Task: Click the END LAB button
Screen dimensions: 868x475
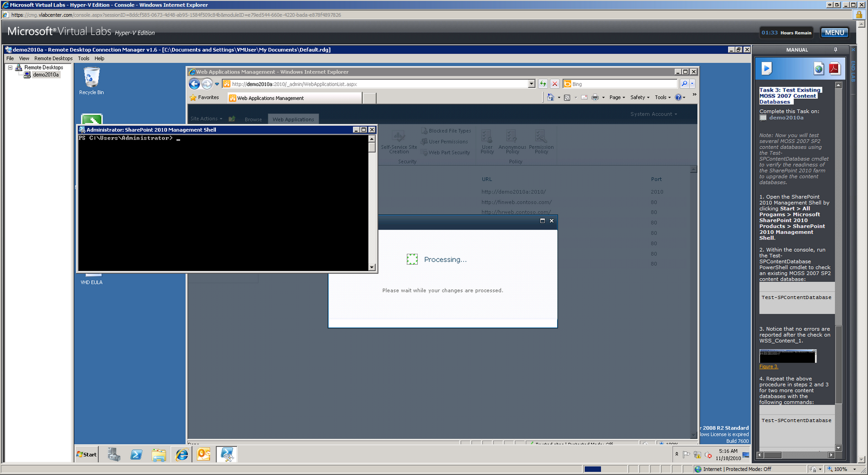Action: (x=853, y=70)
